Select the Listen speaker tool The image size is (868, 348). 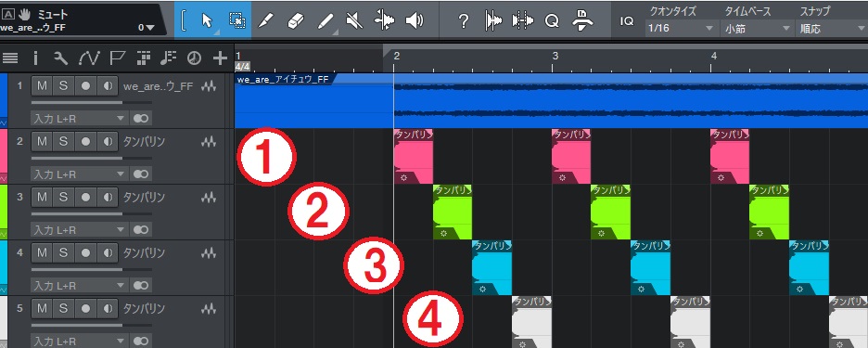coord(415,20)
